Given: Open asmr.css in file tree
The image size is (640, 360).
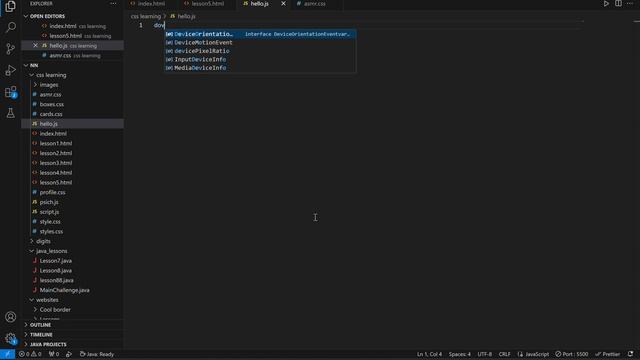Looking at the screenshot, I should (x=51, y=94).
